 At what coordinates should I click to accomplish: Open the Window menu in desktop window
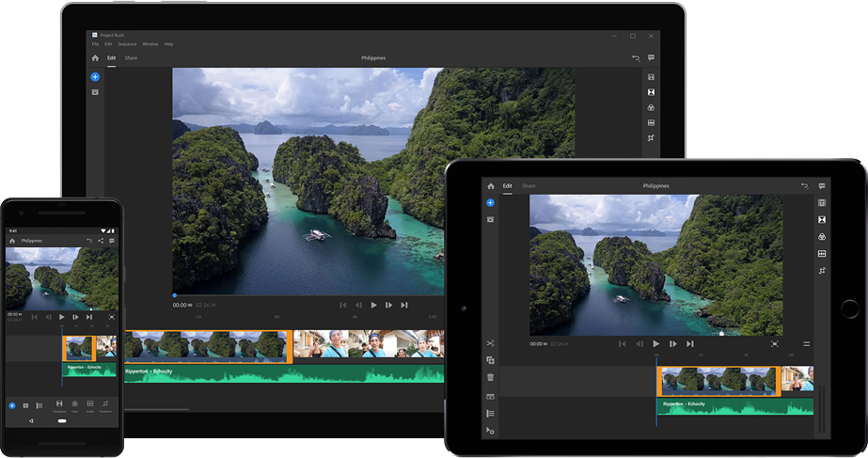point(150,44)
